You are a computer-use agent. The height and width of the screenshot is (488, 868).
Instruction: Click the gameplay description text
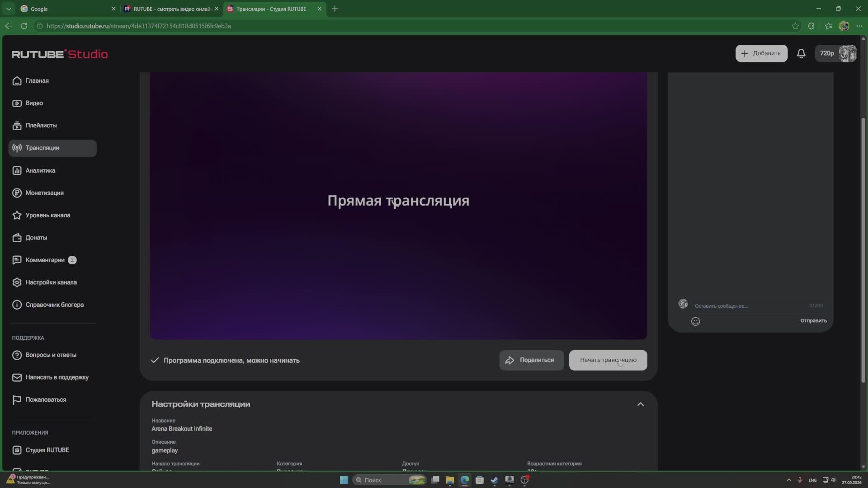point(165,450)
